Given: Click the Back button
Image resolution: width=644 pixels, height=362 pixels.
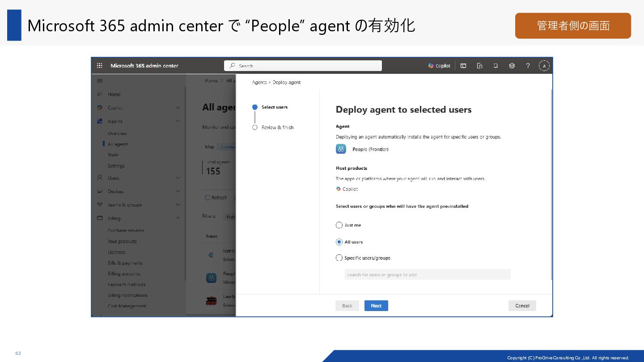Looking at the screenshot, I should point(347,306).
